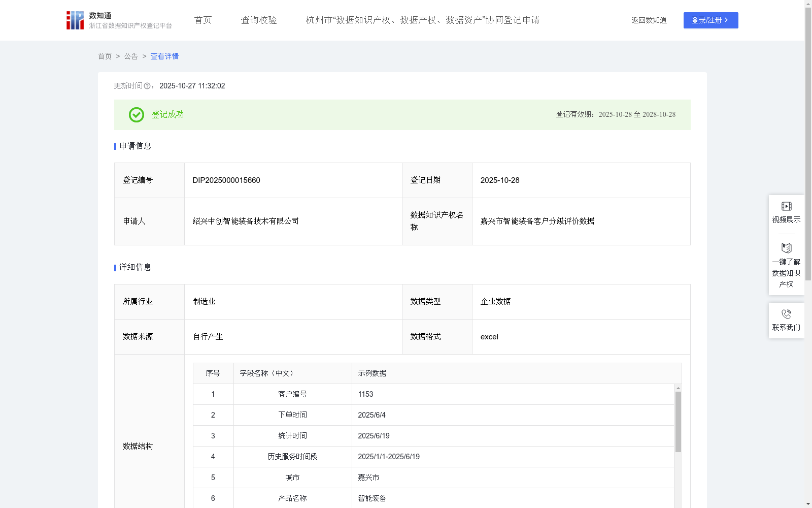Viewport: 812px width, 508px height.
Task: Click the 数据结构 row label
Action: pyautogui.click(x=138, y=447)
